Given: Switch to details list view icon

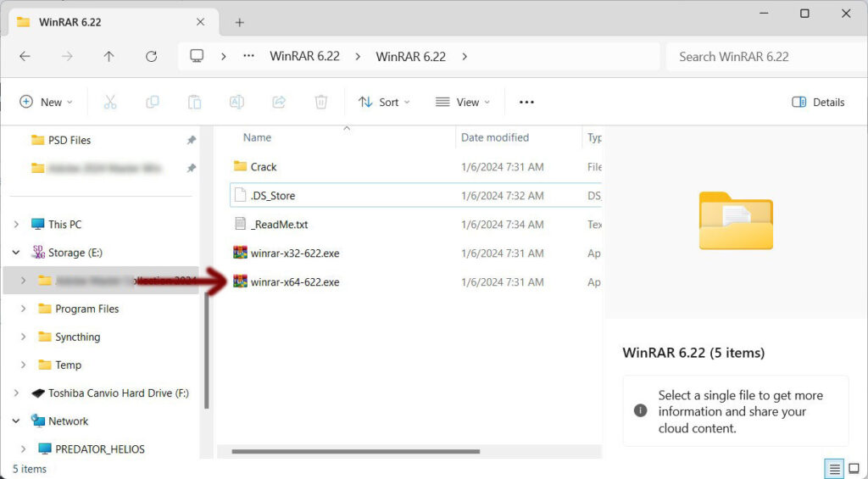Looking at the screenshot, I should pos(834,469).
